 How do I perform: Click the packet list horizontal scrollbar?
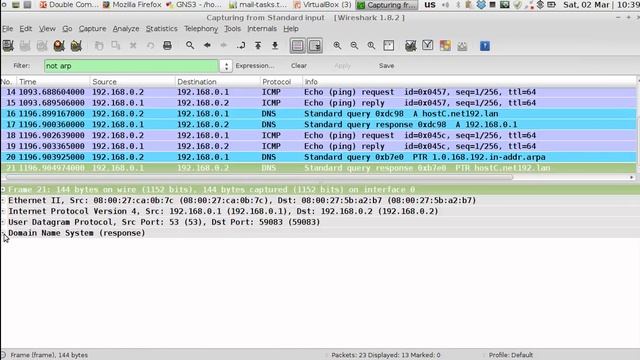point(260,178)
